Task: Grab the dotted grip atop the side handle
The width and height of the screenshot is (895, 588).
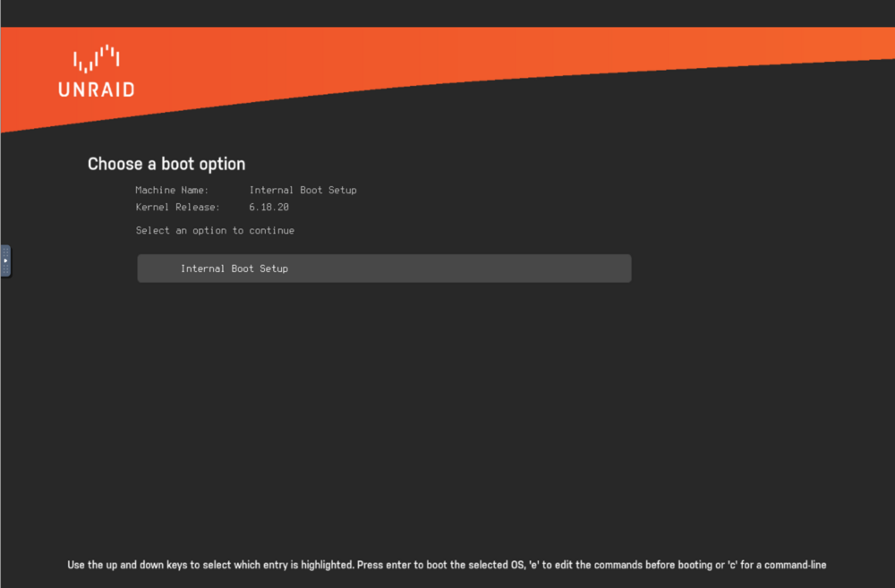Action: coord(5,251)
